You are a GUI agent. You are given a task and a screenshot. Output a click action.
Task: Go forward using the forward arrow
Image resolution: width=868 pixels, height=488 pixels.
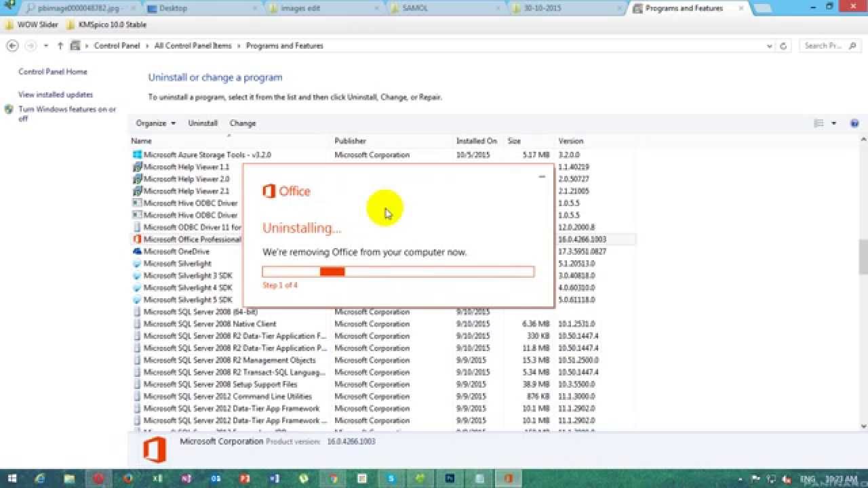click(x=30, y=45)
